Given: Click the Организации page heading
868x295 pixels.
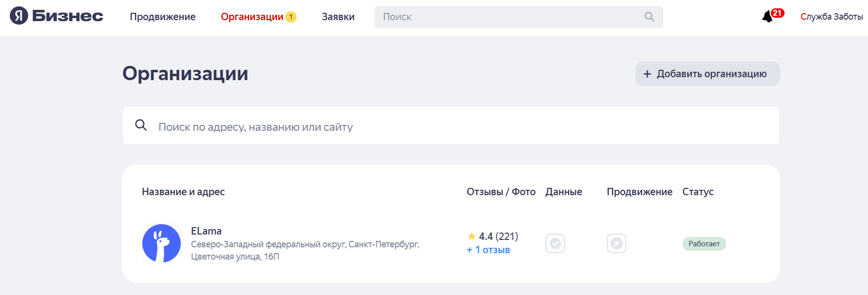Looking at the screenshot, I should point(185,74).
